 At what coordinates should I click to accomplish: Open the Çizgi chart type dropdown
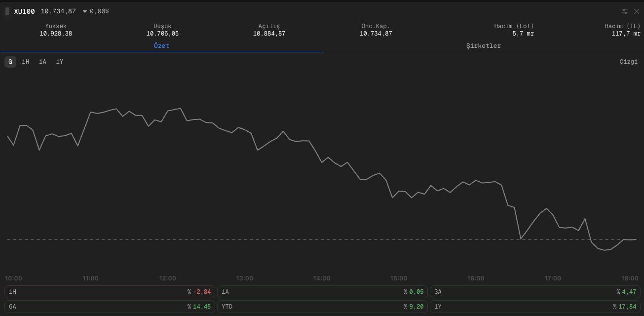(628, 62)
